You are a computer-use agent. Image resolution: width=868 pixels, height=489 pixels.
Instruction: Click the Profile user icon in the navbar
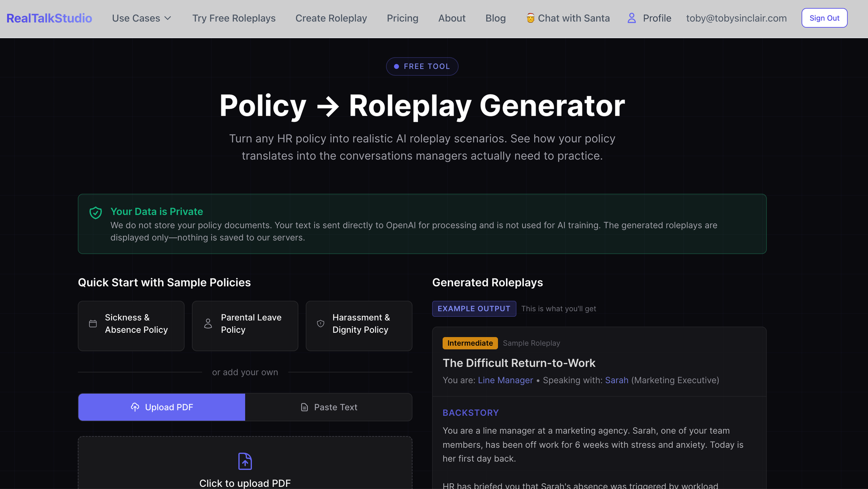[631, 18]
